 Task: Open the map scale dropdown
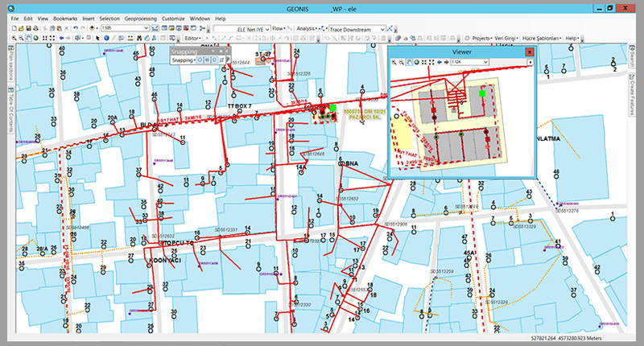146,28
